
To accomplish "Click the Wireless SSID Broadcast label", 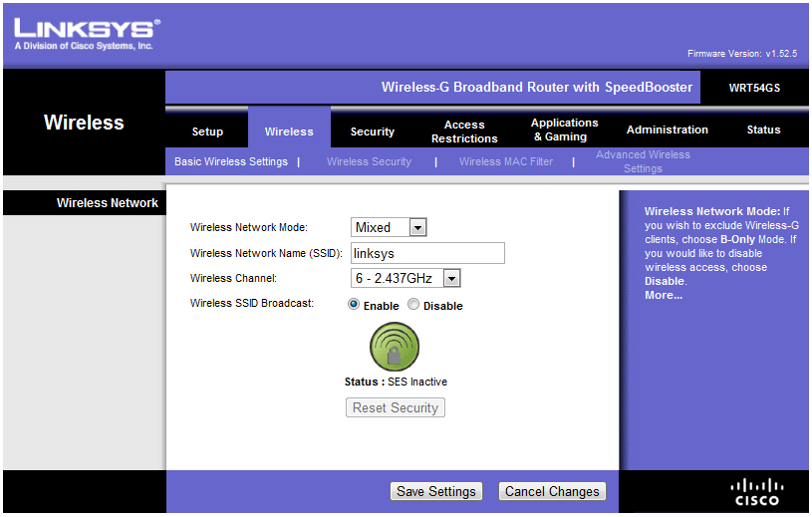I will coord(252,303).
